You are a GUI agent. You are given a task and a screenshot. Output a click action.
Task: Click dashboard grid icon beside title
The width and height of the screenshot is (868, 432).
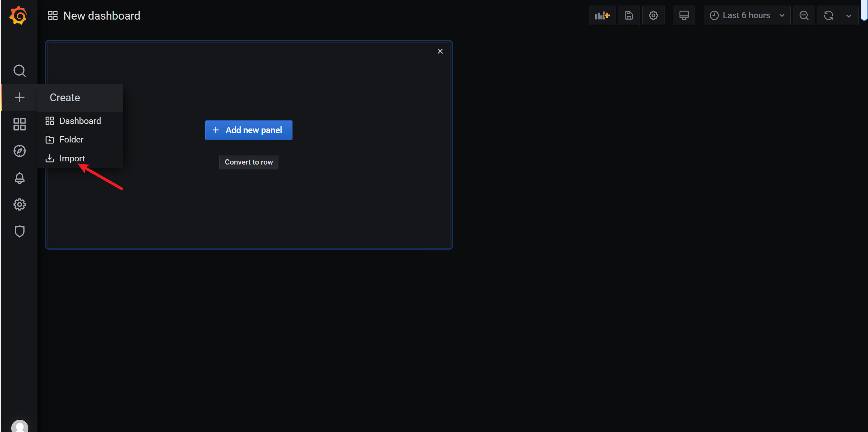coord(53,16)
